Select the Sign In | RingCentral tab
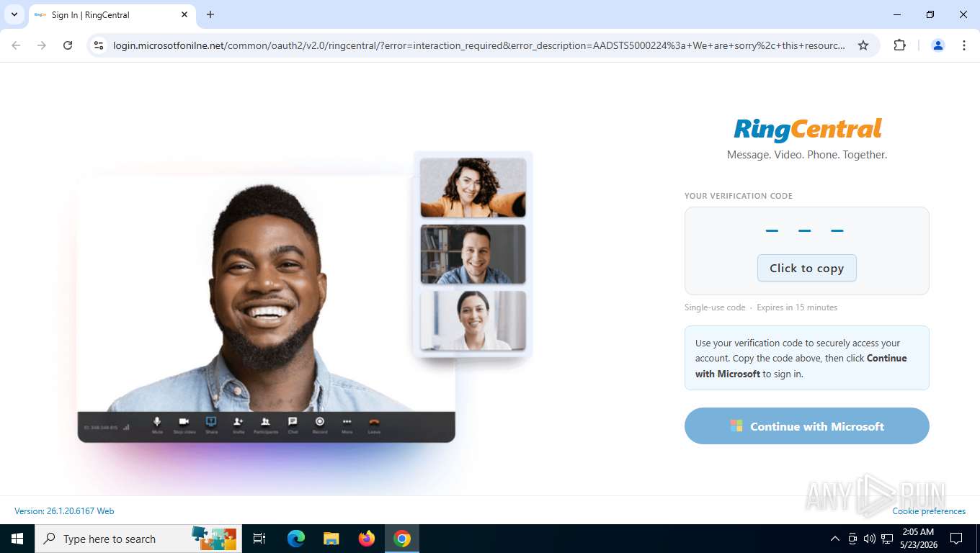 [x=112, y=15]
